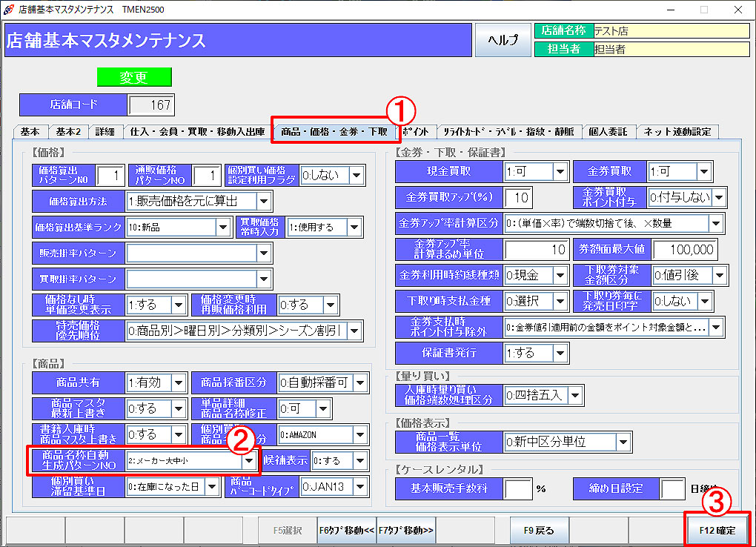This screenshot has width=756, height=547.
Task: Expand the 価格算出方法 dropdown
Action: pos(265,201)
